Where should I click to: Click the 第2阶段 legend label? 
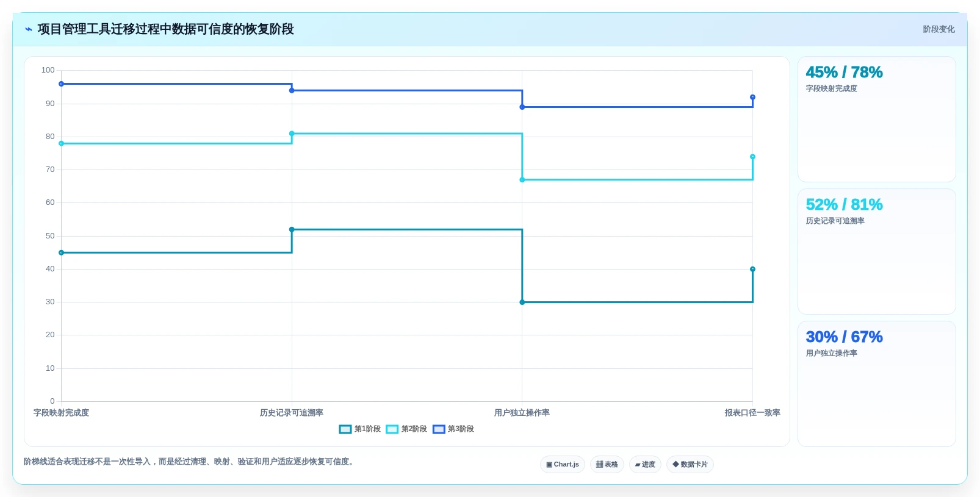pyautogui.click(x=414, y=429)
